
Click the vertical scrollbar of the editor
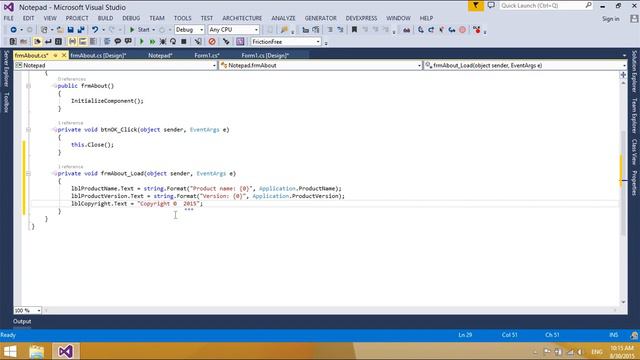tap(623, 184)
